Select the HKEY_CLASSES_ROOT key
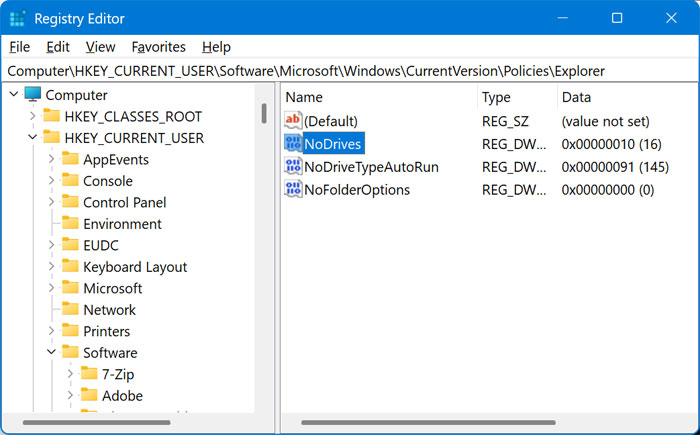Image resolution: width=700 pixels, height=435 pixels. pyautogui.click(x=133, y=117)
